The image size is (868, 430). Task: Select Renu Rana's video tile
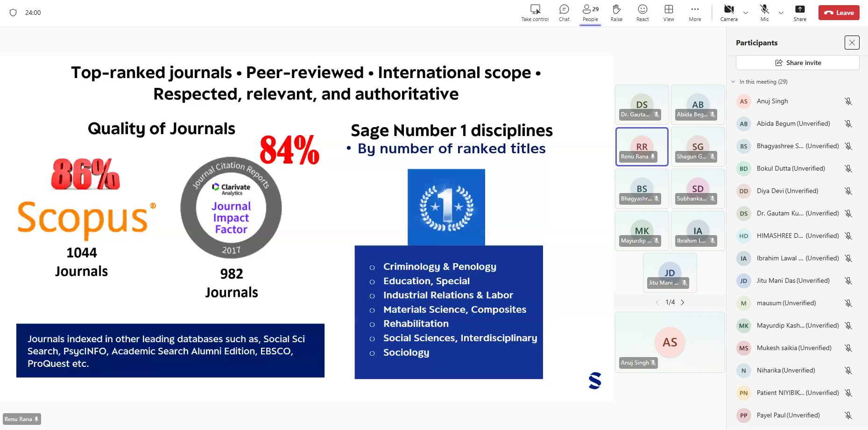point(642,147)
